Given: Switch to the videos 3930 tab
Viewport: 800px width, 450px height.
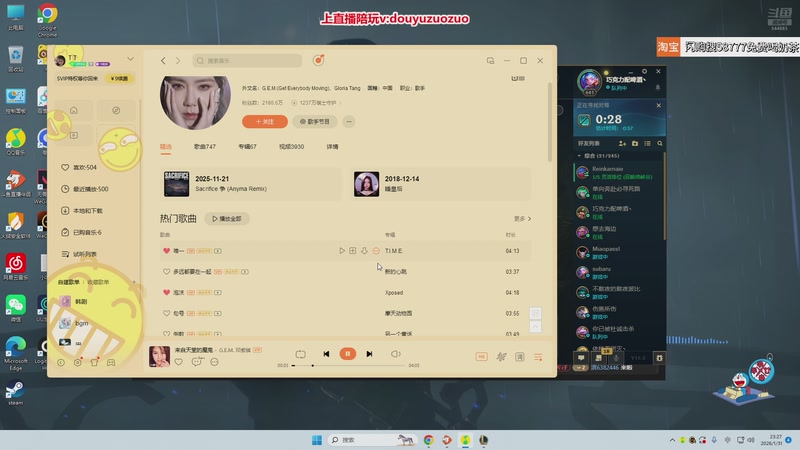Looking at the screenshot, I should tap(291, 146).
